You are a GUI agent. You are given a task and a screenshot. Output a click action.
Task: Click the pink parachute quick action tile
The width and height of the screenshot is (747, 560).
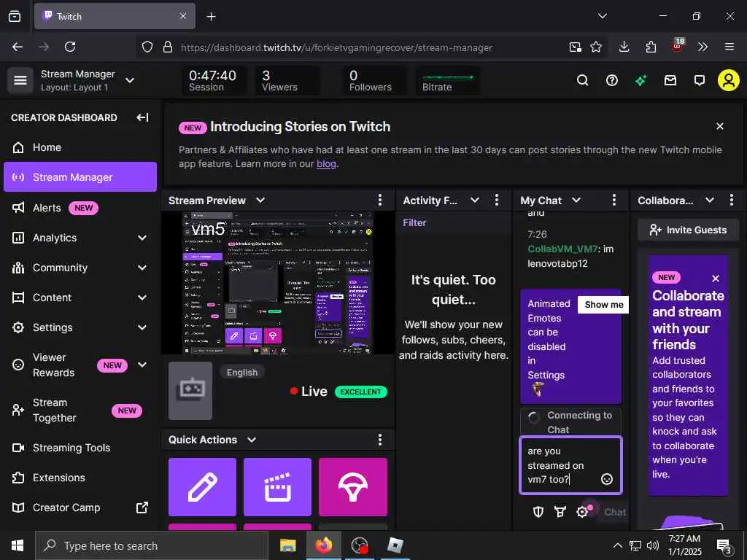[x=353, y=486]
